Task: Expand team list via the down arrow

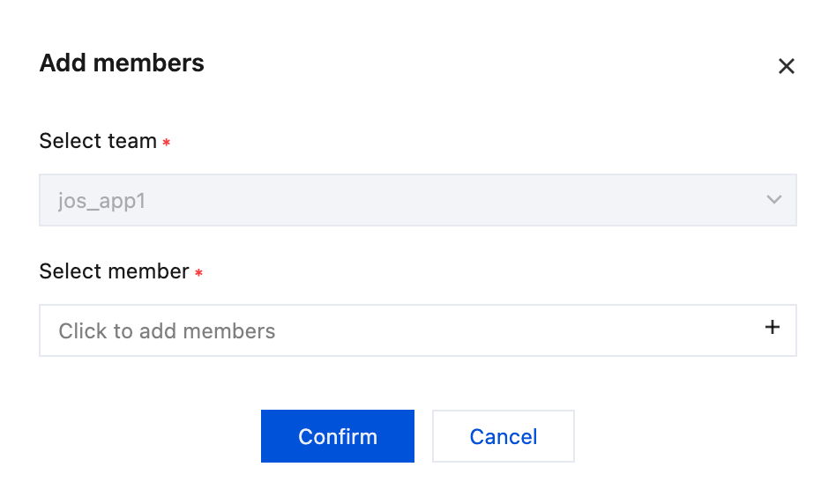Action: [773, 200]
